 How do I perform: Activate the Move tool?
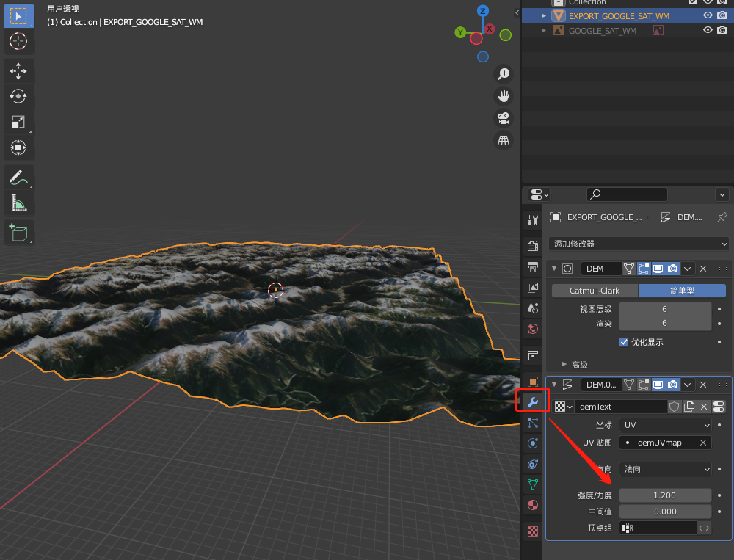18,70
